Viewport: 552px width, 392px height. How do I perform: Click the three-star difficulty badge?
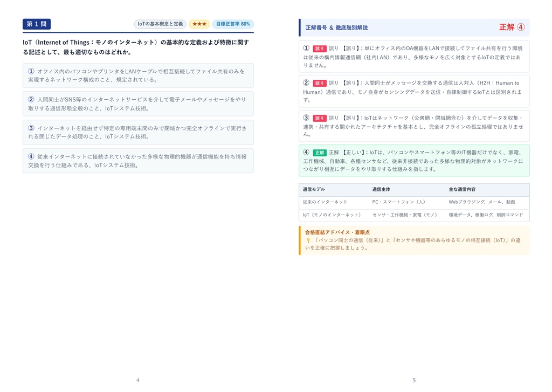(x=199, y=24)
